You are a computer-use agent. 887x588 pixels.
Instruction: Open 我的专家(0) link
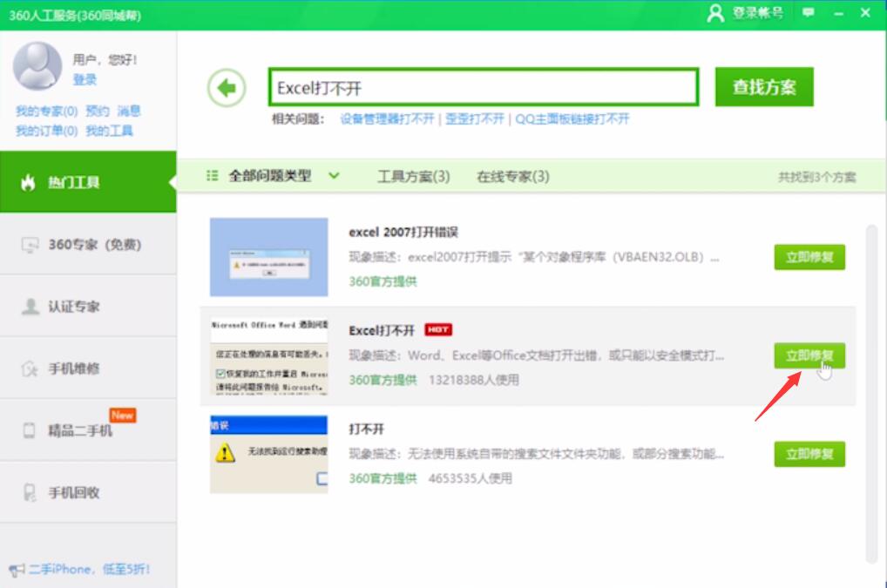tap(46, 111)
